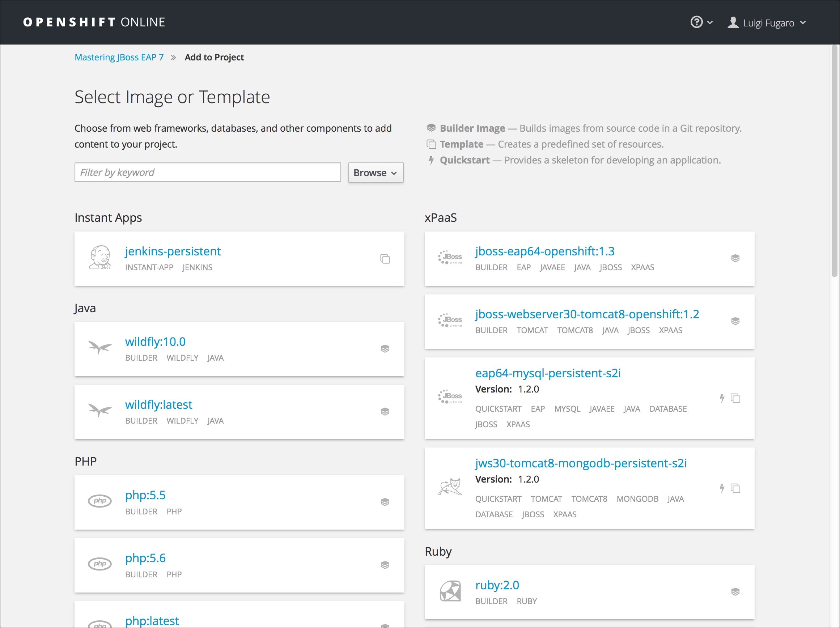Click JBoss logo on eap64-mysql-persistent-s2i card
Image resolution: width=840 pixels, height=628 pixels.
point(450,397)
